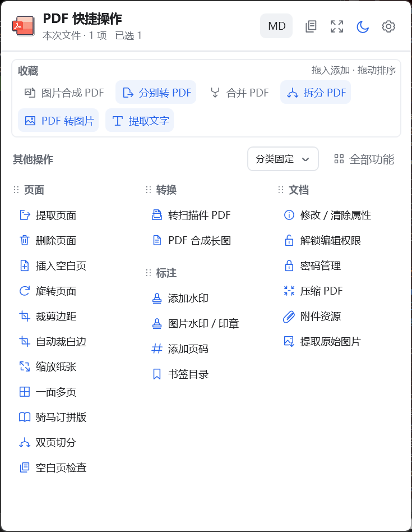Click the 空白页检查 icon
Screen dimensions: 412x532
pyautogui.click(x=25, y=467)
